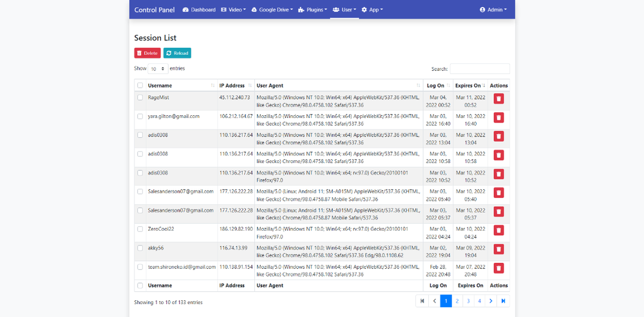The image size is (644, 317).
Task: Delete the RageMist session with trash icon
Action: 498,99
